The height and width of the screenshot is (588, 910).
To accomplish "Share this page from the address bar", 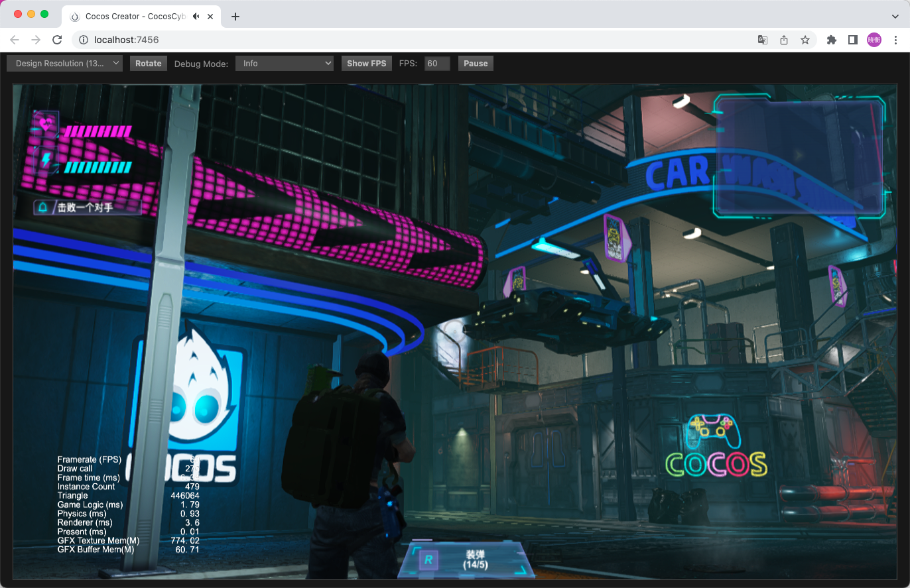I will [784, 40].
